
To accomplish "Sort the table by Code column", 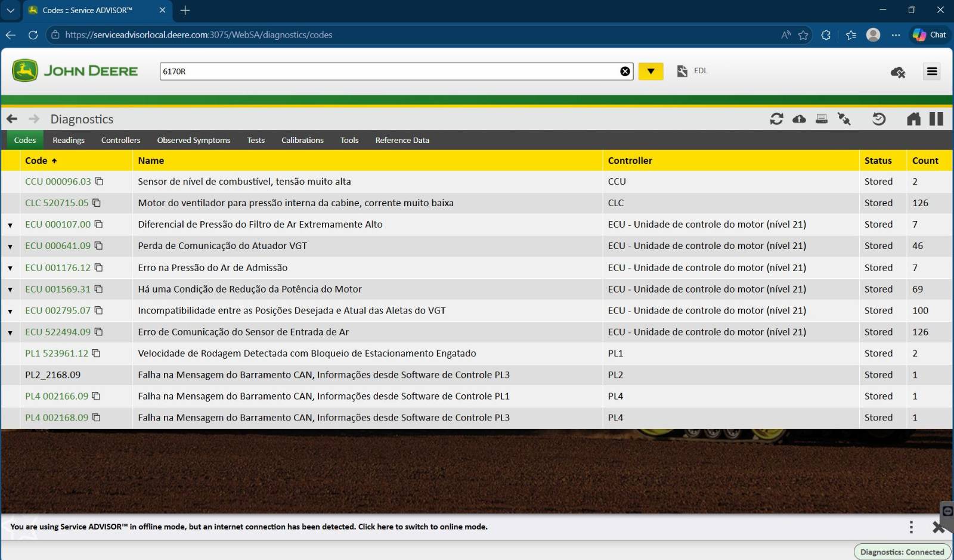I will coord(41,160).
